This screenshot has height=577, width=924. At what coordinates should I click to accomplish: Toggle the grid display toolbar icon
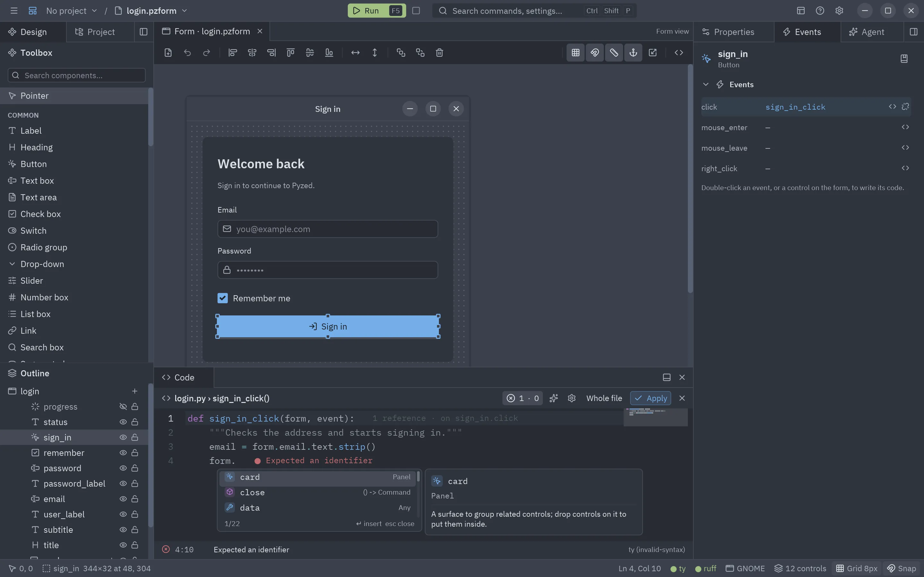coord(575,53)
